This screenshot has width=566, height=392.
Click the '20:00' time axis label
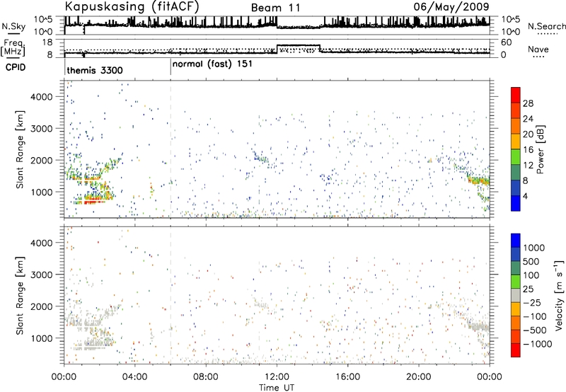coord(419,377)
